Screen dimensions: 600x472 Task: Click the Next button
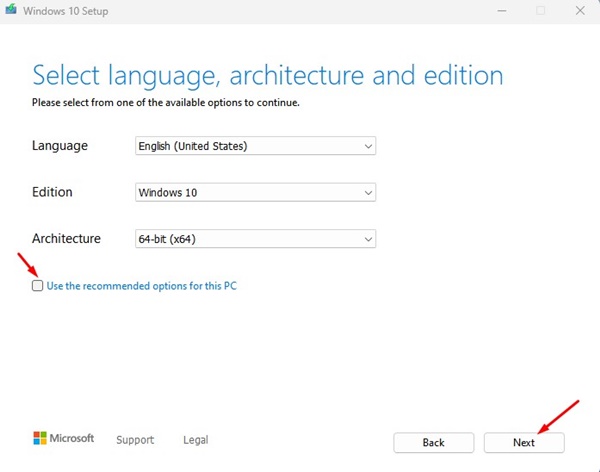pyautogui.click(x=524, y=443)
